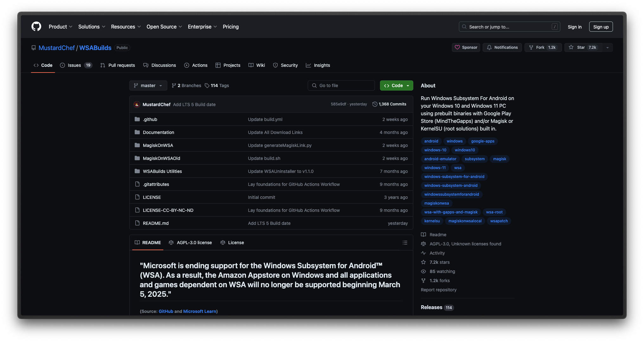Open the commits history clock icon
The image size is (644, 342).
tap(375, 104)
